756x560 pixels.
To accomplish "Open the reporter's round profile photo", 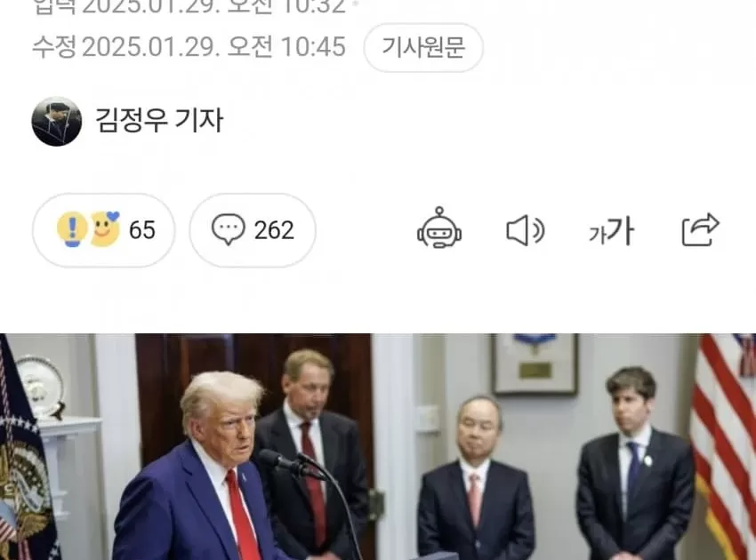I will [56, 122].
